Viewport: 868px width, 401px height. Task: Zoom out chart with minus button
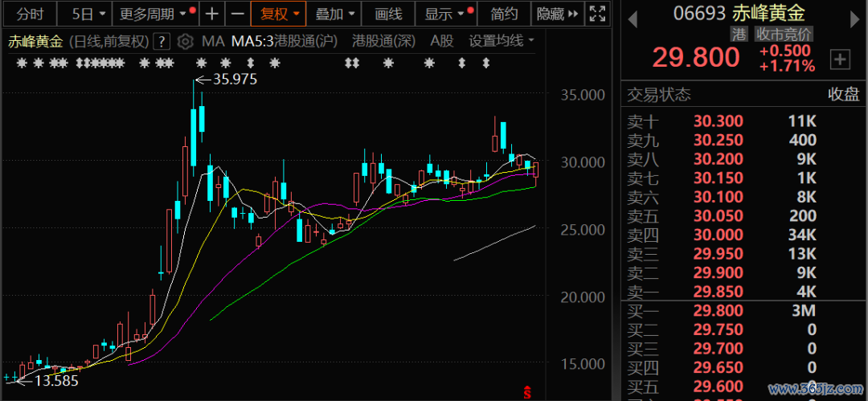tap(237, 14)
